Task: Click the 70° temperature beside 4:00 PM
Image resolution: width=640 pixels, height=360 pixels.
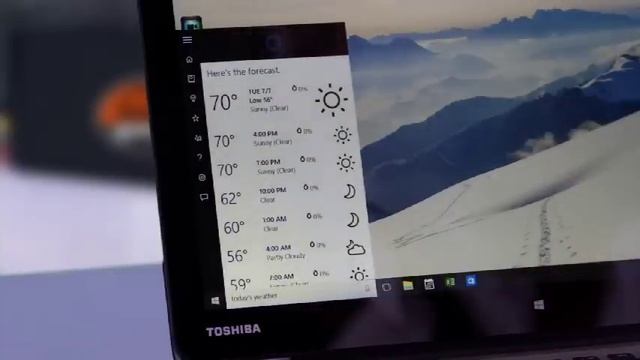Action: pyautogui.click(x=224, y=141)
